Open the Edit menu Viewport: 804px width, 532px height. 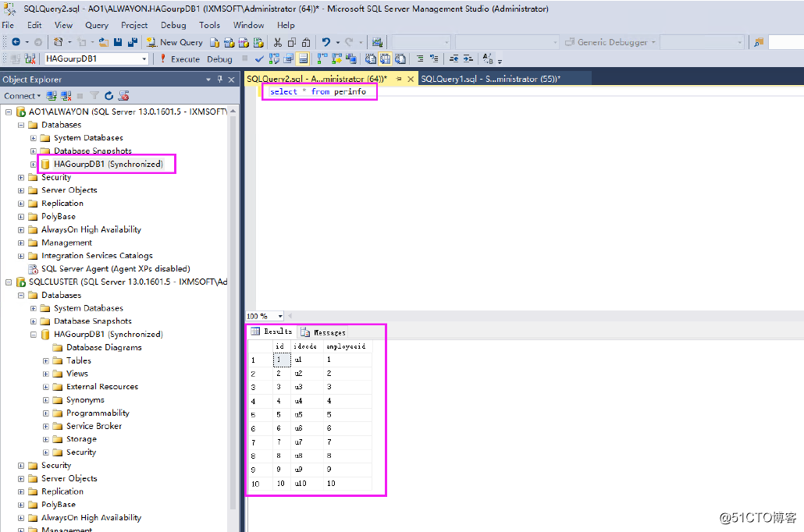pyautogui.click(x=34, y=25)
